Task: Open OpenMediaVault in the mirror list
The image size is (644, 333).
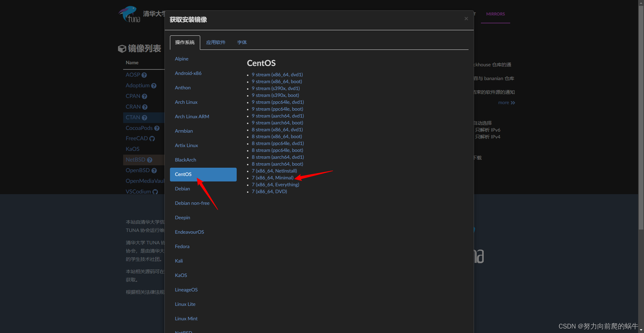Action: [x=145, y=181]
